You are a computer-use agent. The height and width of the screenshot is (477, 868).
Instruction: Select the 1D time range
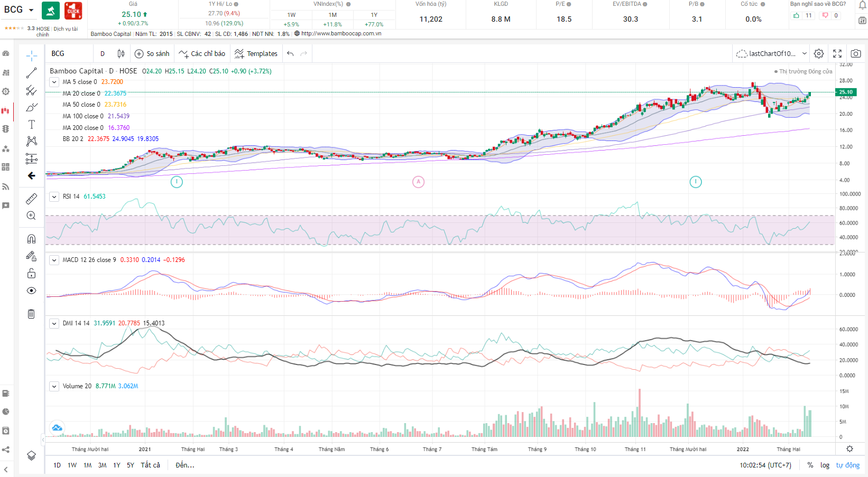tap(57, 465)
